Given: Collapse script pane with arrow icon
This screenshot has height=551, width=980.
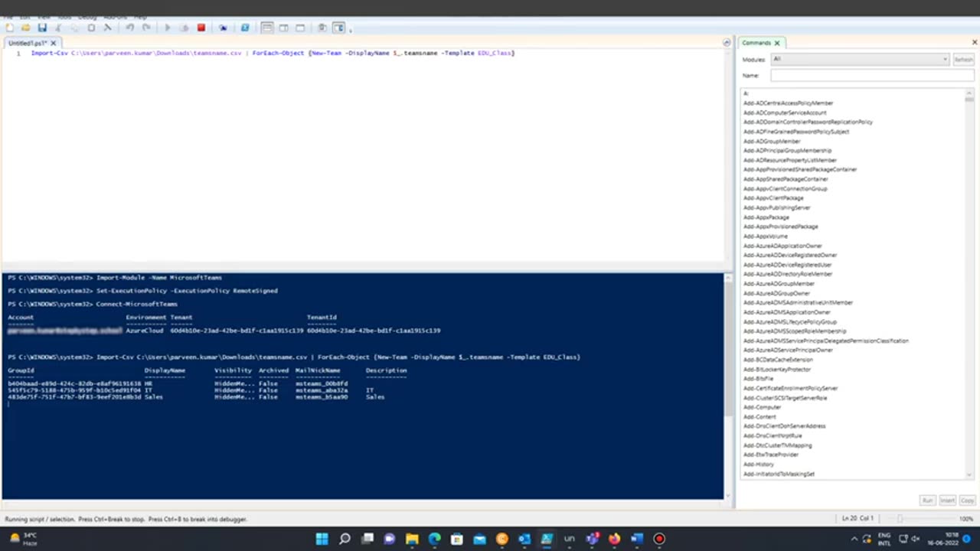Looking at the screenshot, I should pos(727,43).
